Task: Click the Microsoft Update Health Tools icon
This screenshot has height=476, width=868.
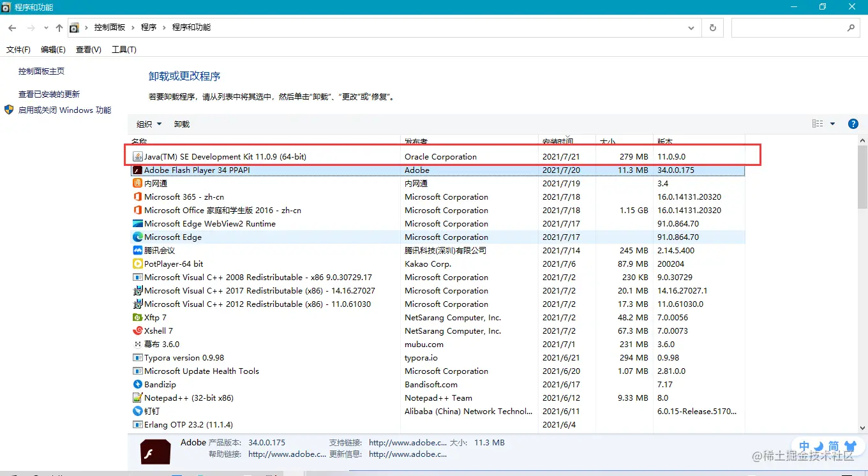Action: click(137, 371)
